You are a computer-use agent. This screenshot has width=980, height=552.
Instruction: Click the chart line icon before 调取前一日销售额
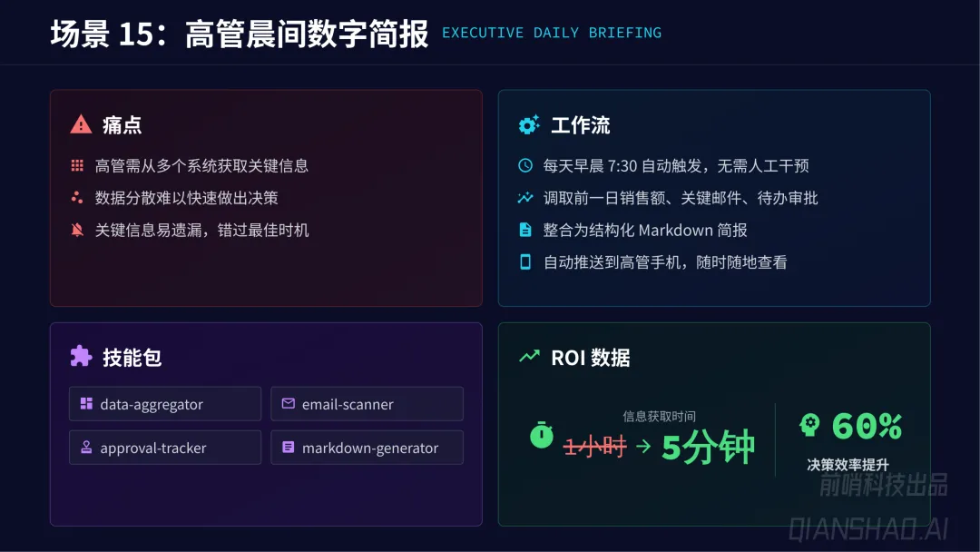pyautogui.click(x=525, y=198)
